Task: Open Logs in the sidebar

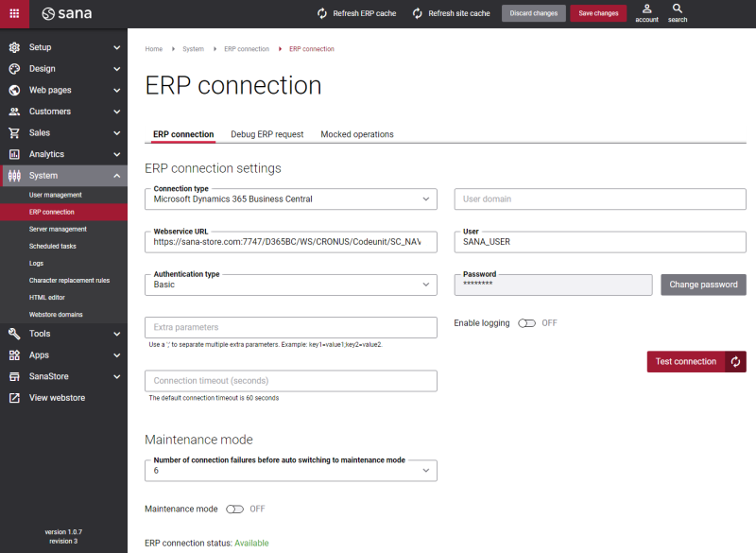Action: point(36,263)
